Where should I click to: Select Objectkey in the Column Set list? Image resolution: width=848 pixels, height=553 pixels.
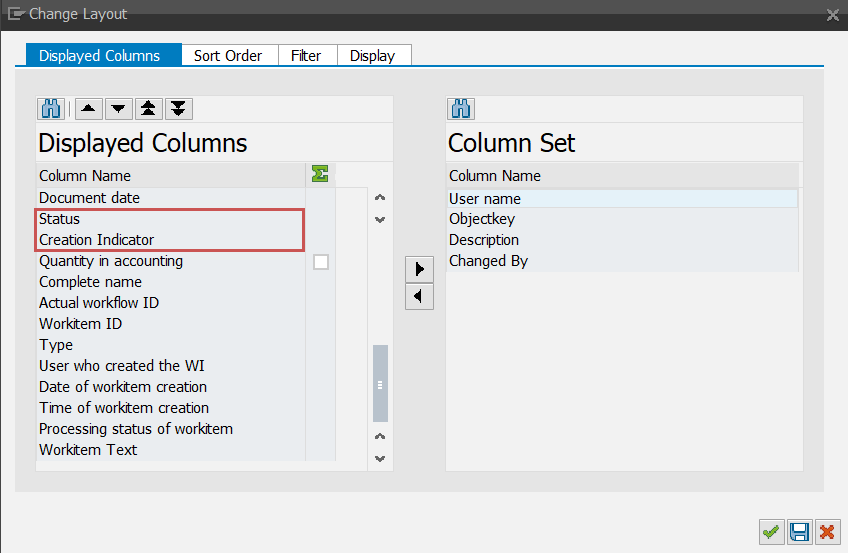[482, 219]
